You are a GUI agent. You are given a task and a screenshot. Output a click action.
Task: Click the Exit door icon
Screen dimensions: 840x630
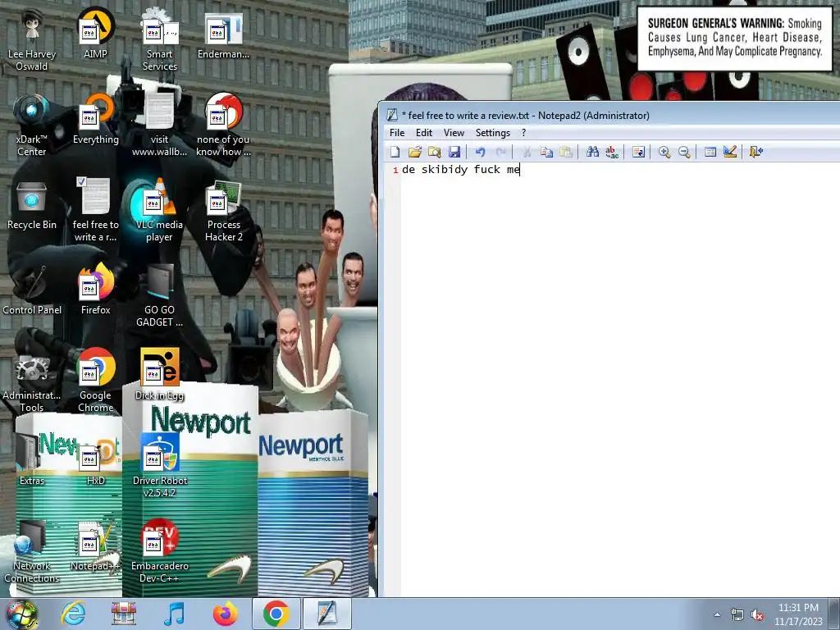756,152
